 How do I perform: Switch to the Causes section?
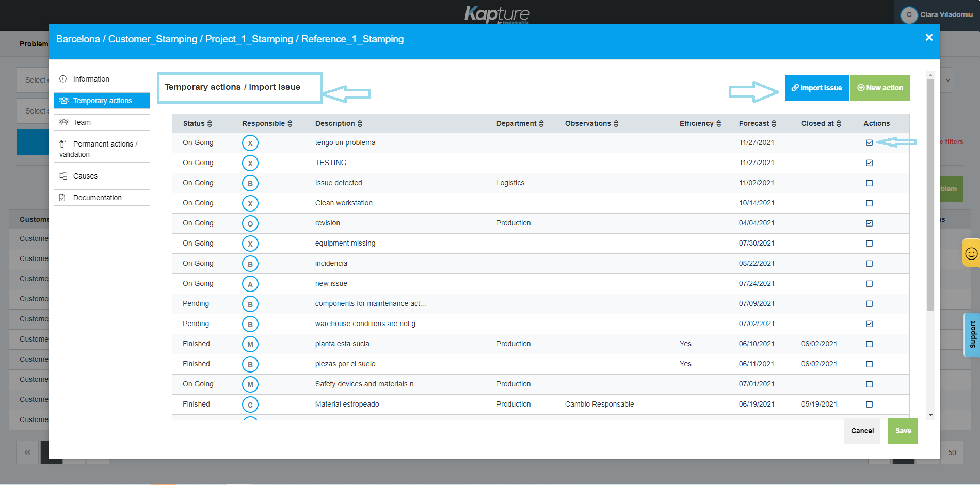click(102, 176)
